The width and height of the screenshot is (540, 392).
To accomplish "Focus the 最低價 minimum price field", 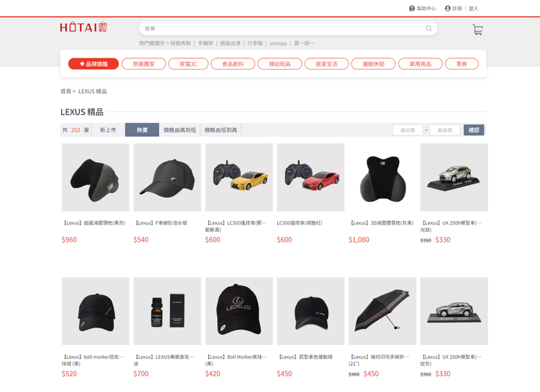I will point(407,130).
